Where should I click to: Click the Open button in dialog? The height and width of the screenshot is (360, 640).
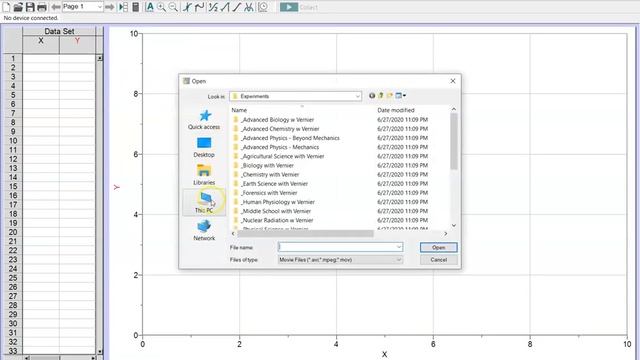(439, 247)
